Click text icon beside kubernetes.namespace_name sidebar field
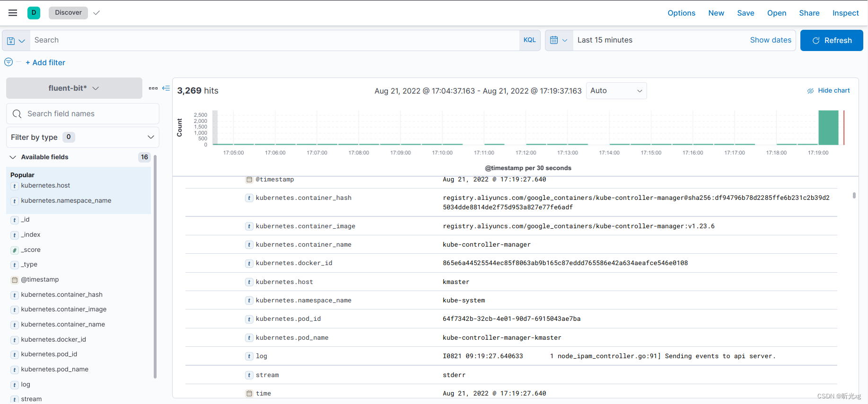 tap(15, 201)
